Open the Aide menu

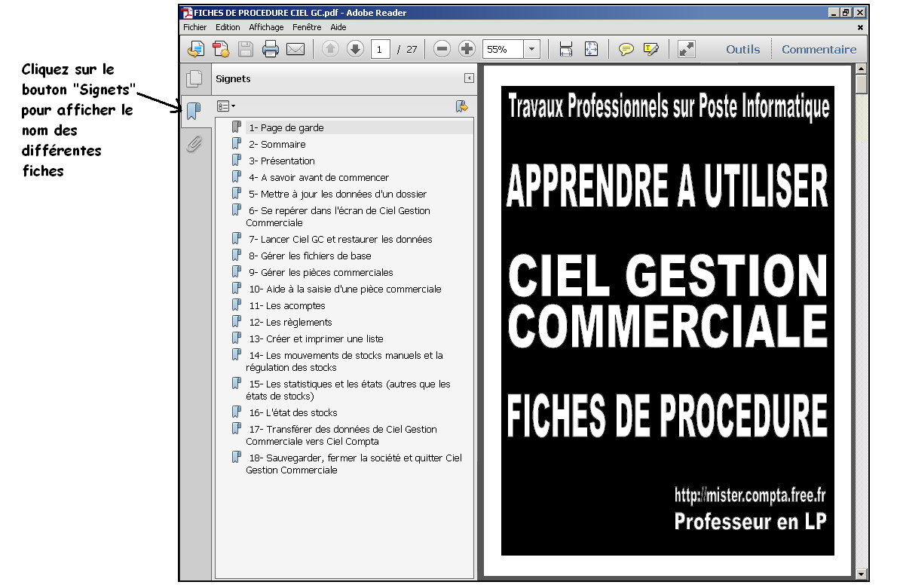click(x=338, y=27)
